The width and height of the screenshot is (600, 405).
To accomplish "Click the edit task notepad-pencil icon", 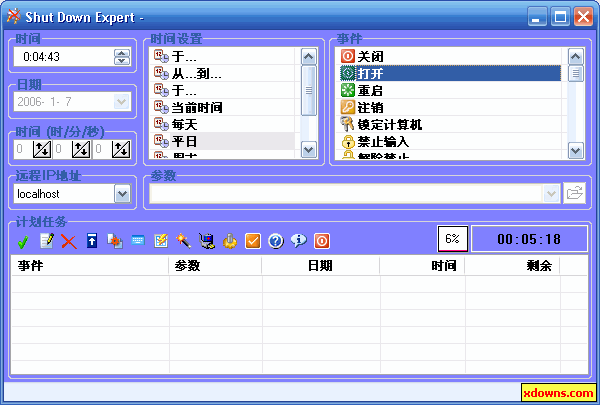I will click(47, 241).
